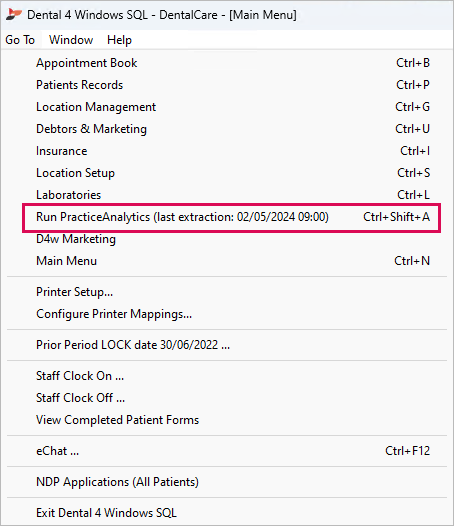Screen dimensions: 454x526
Task: Open the Help menu
Action: (119, 40)
